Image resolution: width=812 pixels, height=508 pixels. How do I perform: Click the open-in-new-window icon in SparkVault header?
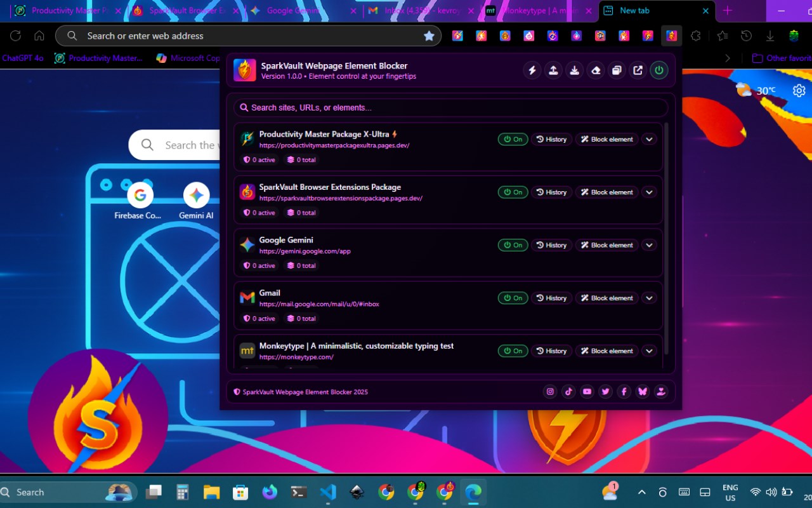(638, 70)
